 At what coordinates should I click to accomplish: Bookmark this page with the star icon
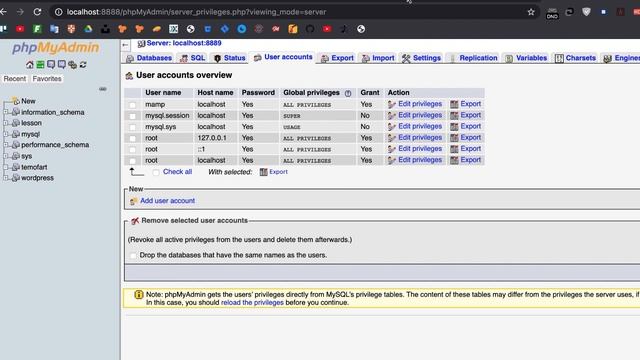tap(531, 12)
